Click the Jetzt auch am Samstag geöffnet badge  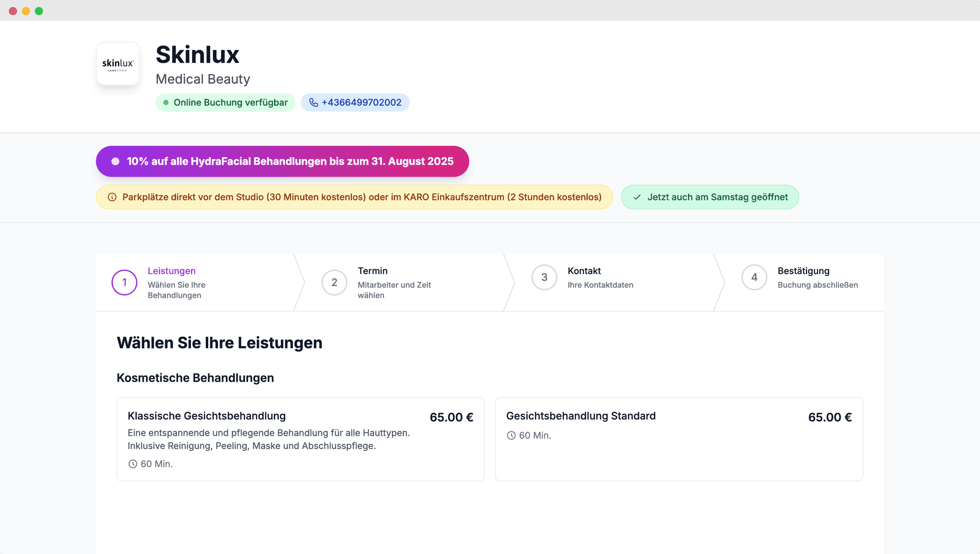(709, 197)
